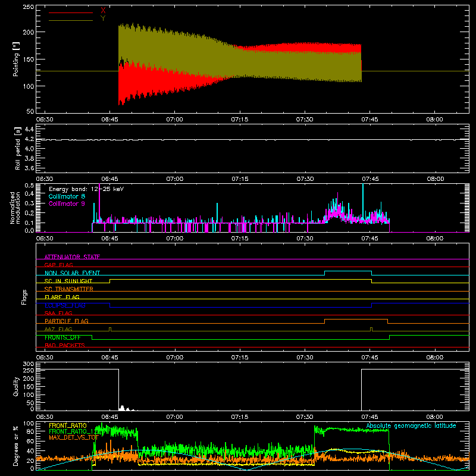Image resolution: width=476 pixels, height=476 pixels.
Task: Click the "BAD_PACKETS" label
Action: pos(65,345)
